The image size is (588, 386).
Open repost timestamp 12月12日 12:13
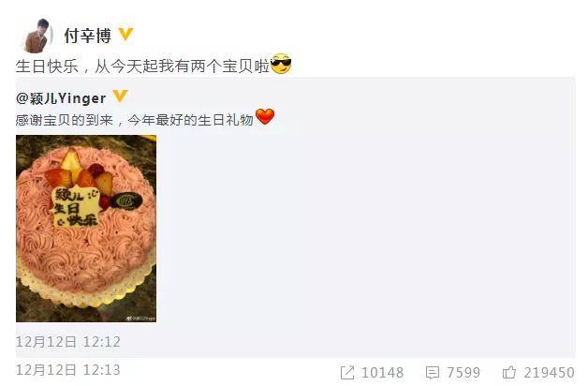[68, 370]
